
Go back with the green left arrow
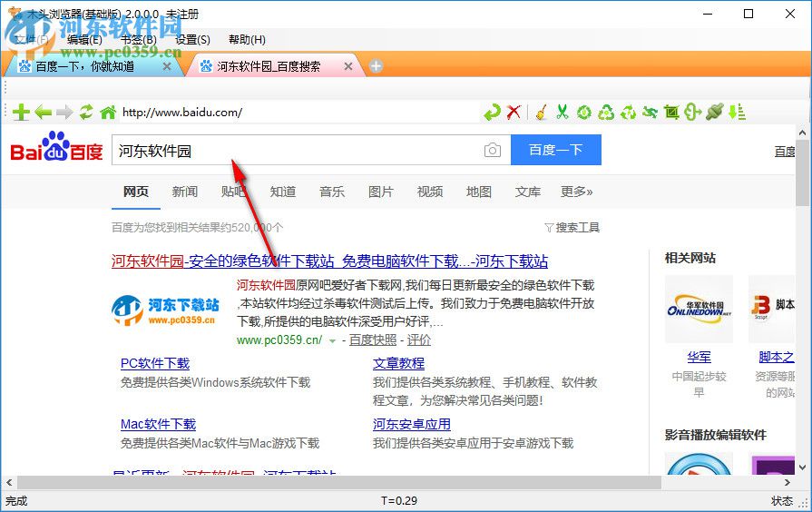tap(43, 112)
